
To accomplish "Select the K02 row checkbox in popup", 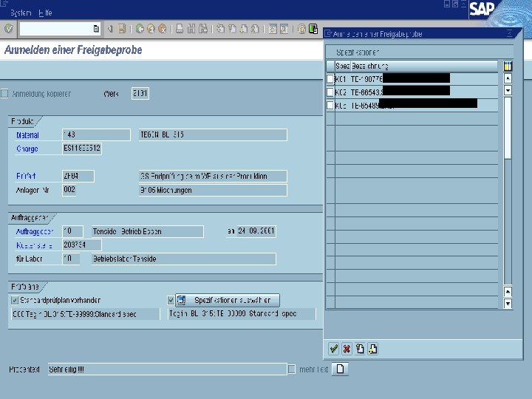I will coord(330,92).
